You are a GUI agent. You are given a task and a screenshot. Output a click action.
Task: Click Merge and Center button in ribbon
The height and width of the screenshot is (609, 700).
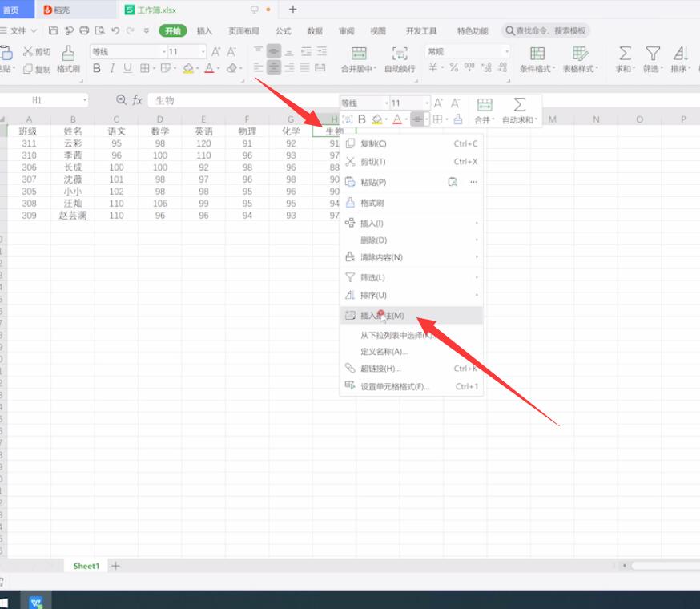(359, 59)
